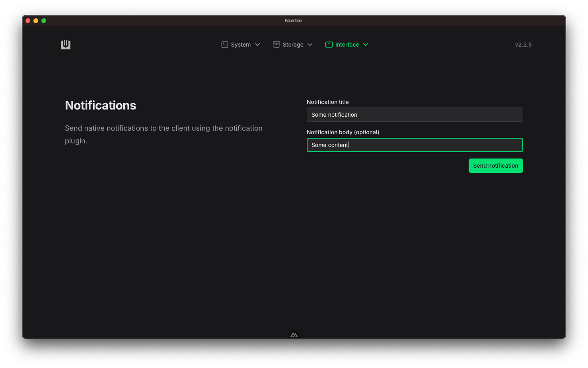Click the Storage archive box icon
The image size is (588, 368).
276,45
